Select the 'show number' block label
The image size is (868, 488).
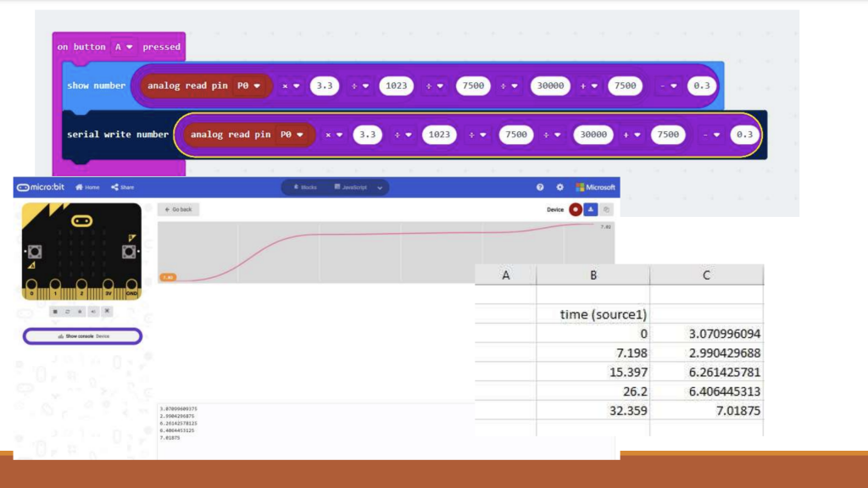pos(97,86)
